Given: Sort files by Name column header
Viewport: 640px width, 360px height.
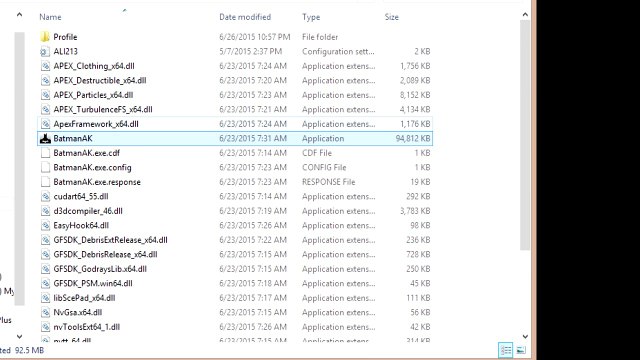Looking at the screenshot, I should pyautogui.click(x=50, y=17).
